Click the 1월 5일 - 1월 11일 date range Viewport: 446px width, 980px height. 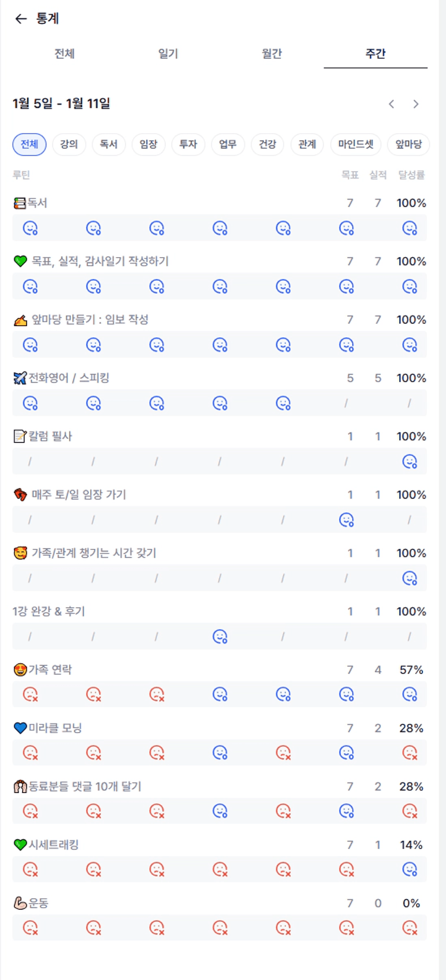[61, 103]
